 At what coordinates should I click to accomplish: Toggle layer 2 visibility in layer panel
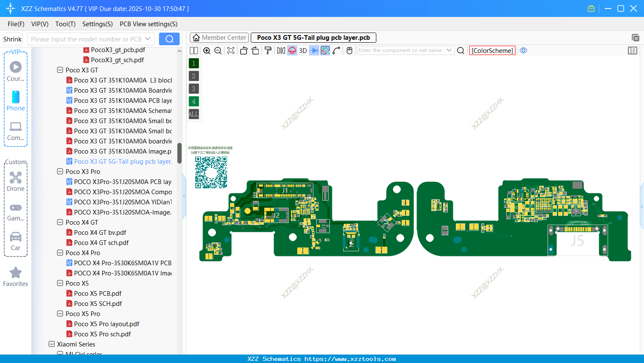tap(194, 76)
